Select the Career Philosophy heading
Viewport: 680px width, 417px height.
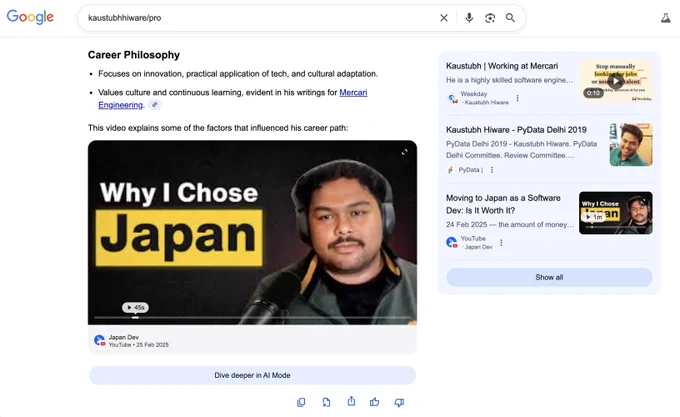(x=134, y=55)
